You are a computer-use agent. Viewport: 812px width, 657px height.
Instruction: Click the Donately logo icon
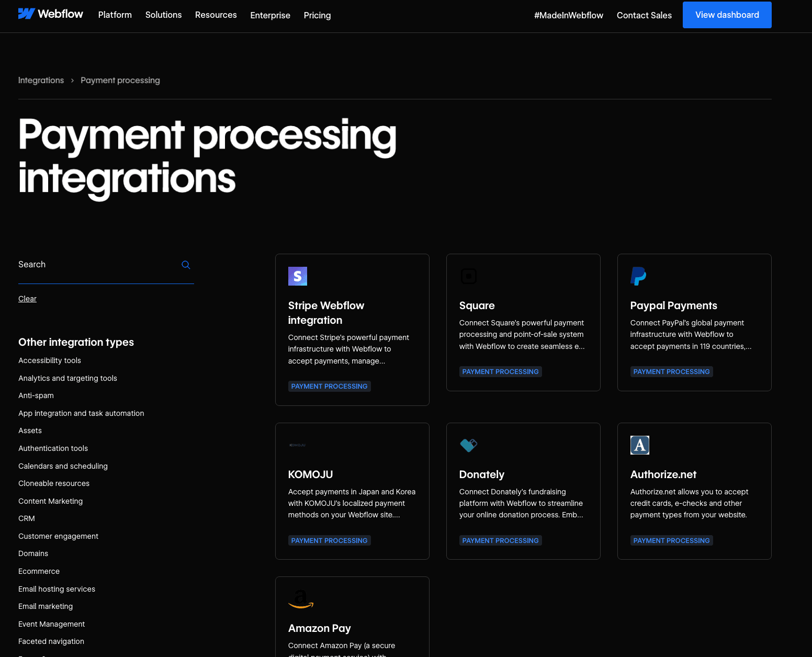[x=469, y=445]
